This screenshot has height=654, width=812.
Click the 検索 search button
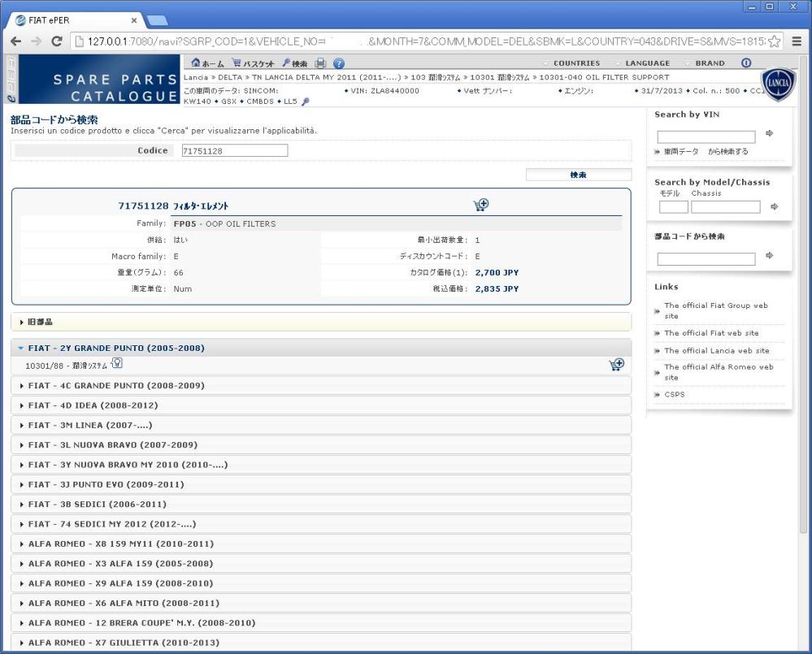579,175
